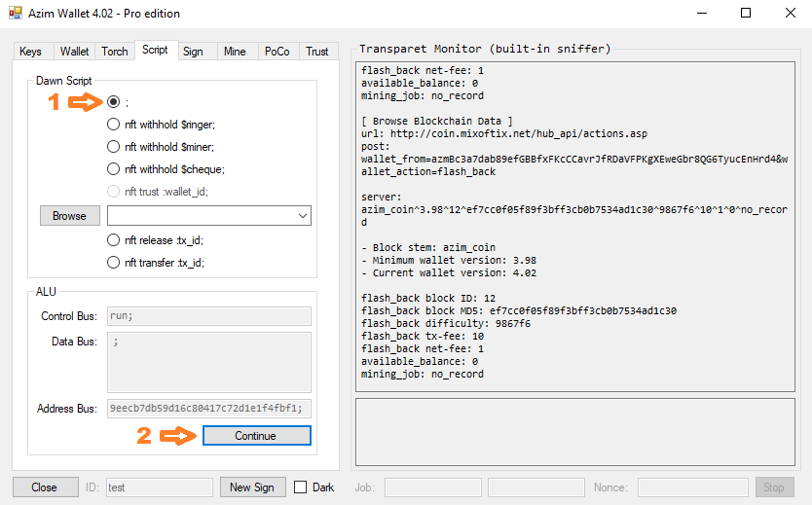Choose 'nft withhold $miner;' radio button
Image resolution: width=812 pixels, height=505 pixels.
coord(113,146)
